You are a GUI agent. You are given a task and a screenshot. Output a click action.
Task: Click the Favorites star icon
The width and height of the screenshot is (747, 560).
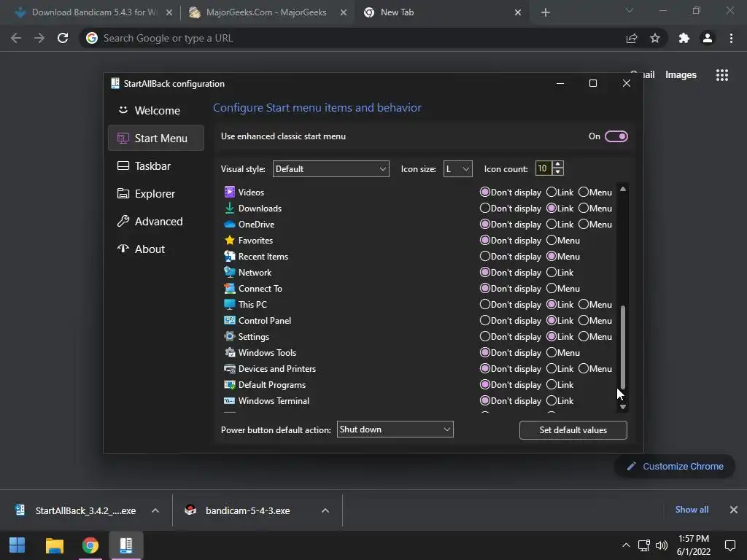click(x=230, y=240)
